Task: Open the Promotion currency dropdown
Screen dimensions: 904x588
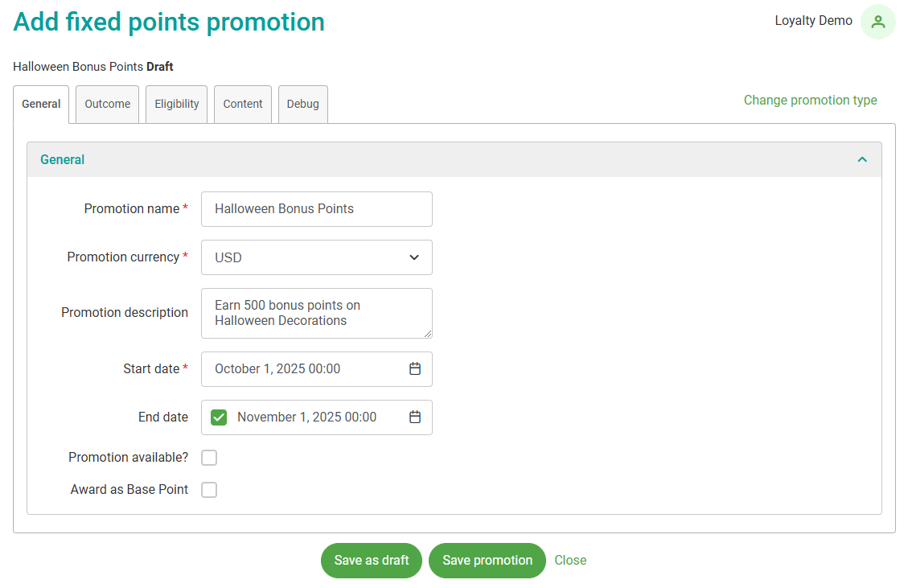Action: point(317,257)
